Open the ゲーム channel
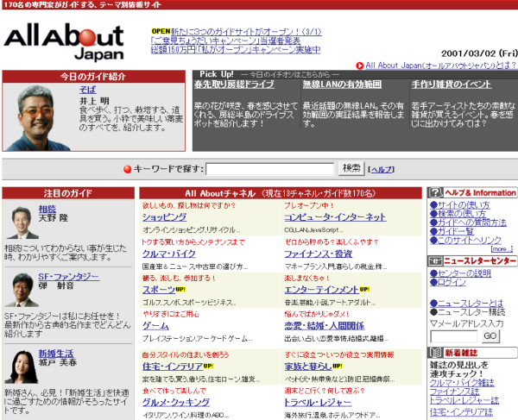518x420 pixels. [x=155, y=326]
